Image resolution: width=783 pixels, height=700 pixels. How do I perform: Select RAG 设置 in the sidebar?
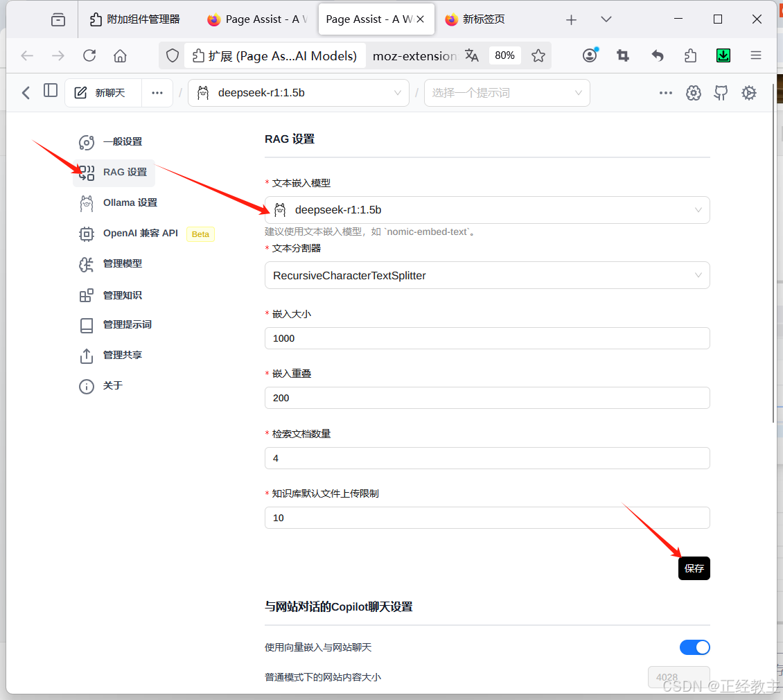[x=114, y=173]
